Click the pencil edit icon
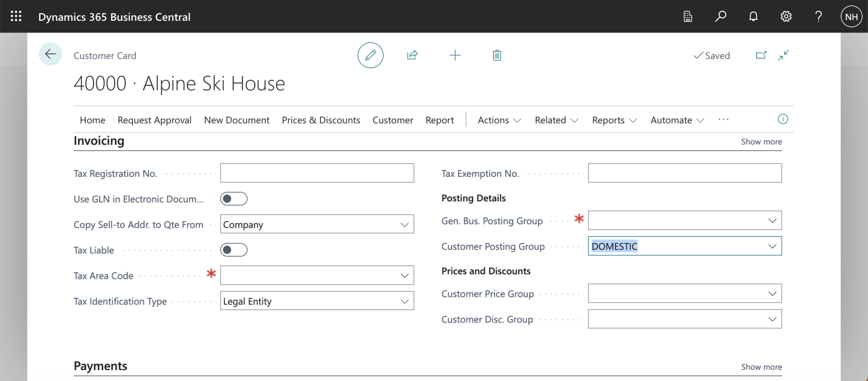 click(370, 55)
